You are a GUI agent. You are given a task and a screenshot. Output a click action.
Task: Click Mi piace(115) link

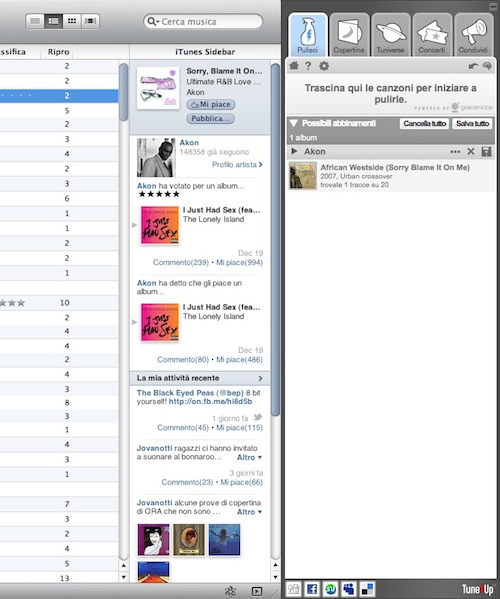click(x=239, y=427)
